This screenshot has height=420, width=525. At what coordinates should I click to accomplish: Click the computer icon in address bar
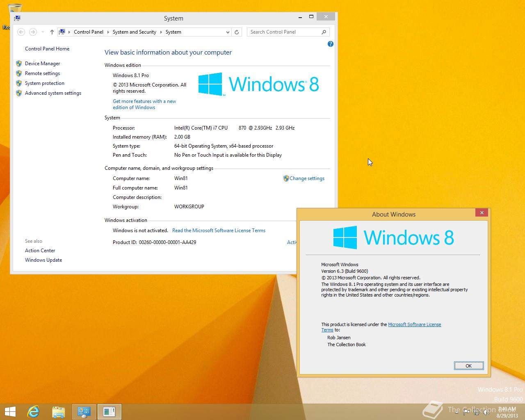[x=62, y=32]
